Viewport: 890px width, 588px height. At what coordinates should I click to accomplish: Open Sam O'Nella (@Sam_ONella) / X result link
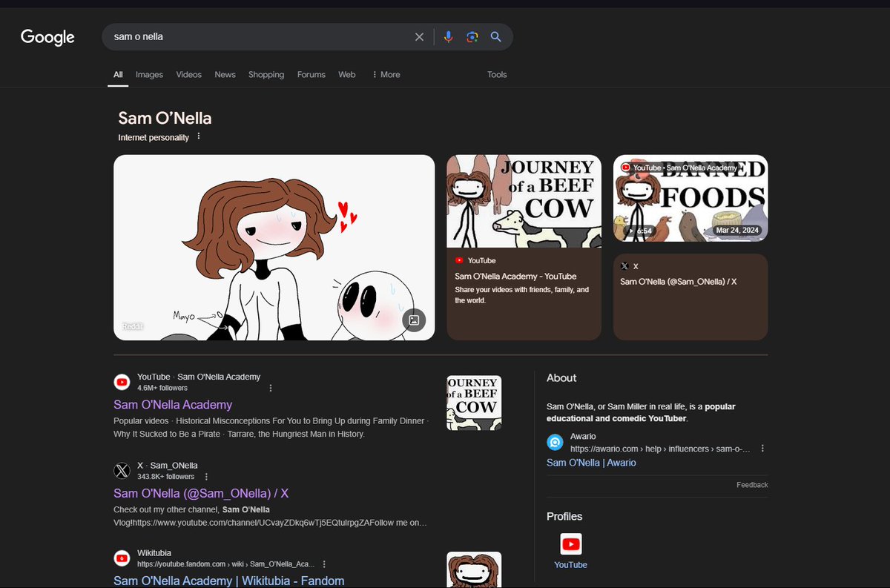point(201,494)
